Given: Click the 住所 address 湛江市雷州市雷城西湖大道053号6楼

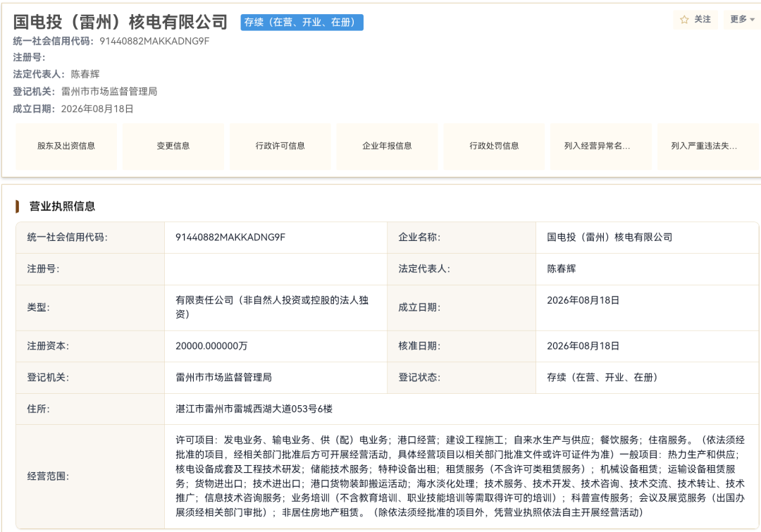Looking at the screenshot, I should coord(254,409).
